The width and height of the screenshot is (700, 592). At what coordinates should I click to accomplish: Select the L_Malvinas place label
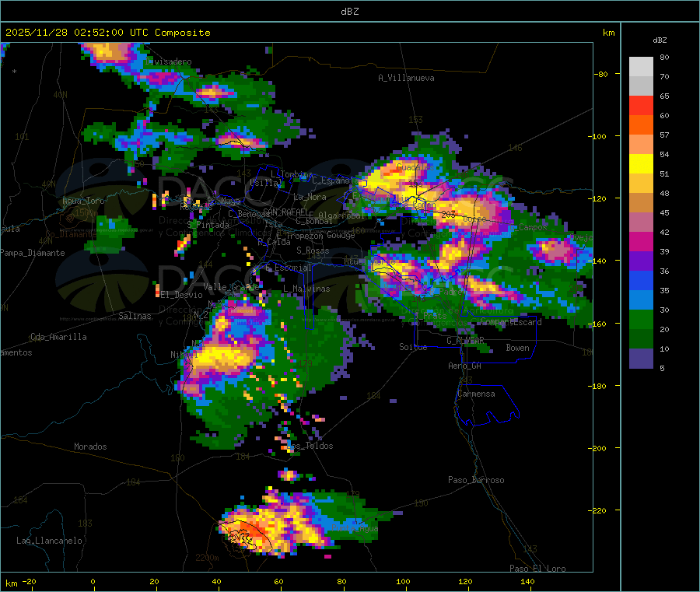[x=306, y=289]
